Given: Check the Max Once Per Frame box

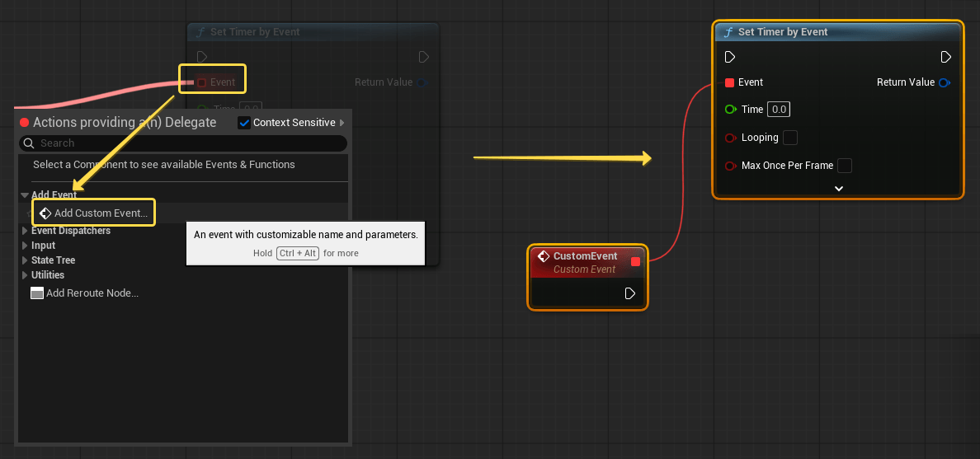Looking at the screenshot, I should pos(845,166).
